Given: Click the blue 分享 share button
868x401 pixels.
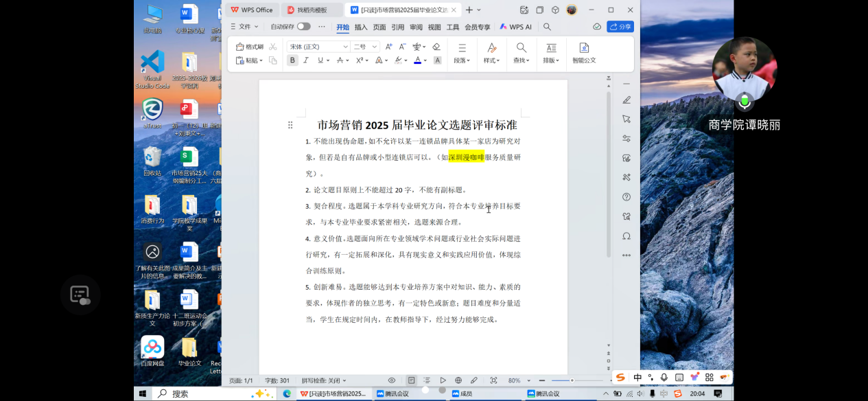Looking at the screenshot, I should [620, 27].
